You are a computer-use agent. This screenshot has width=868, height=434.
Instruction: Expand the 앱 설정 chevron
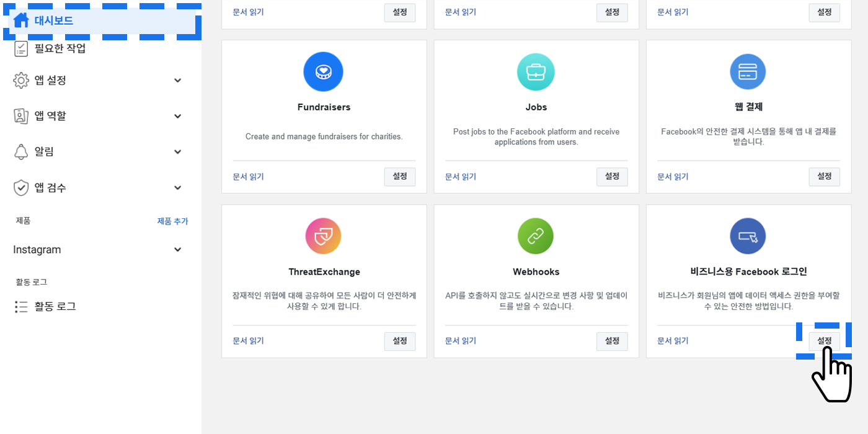(178, 81)
